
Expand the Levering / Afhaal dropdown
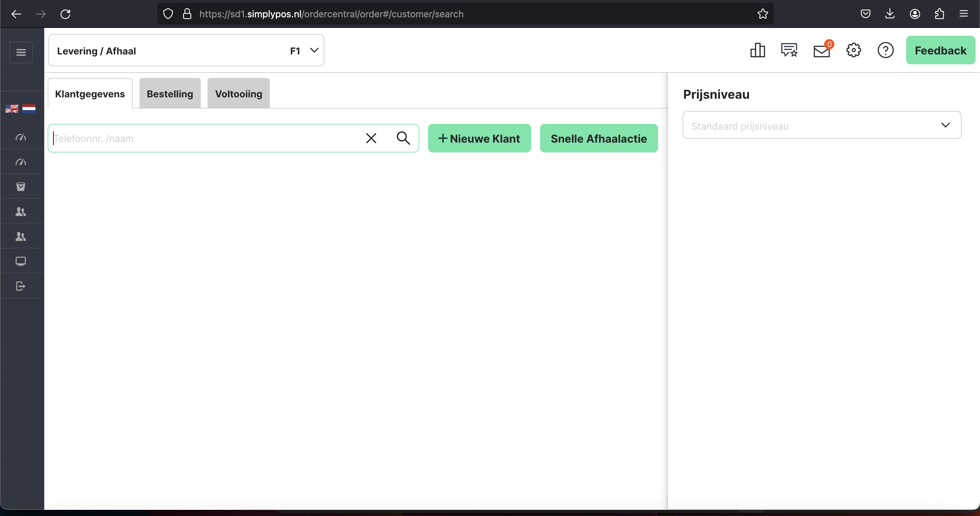point(186,50)
